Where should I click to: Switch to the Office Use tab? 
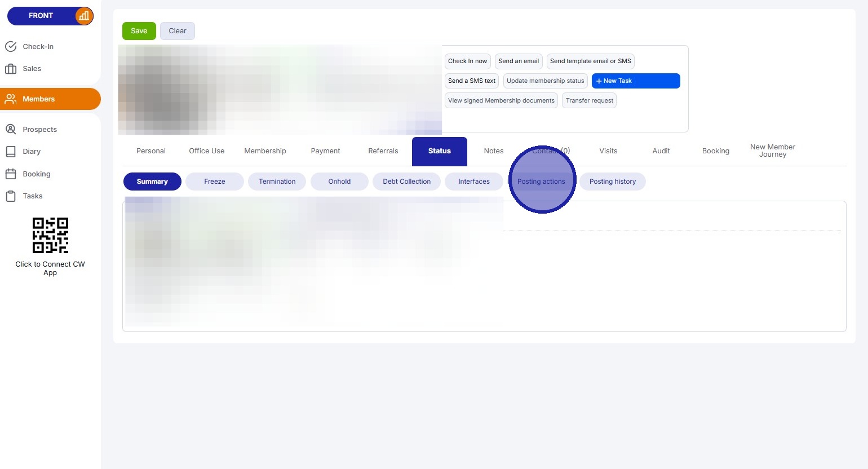point(207,151)
